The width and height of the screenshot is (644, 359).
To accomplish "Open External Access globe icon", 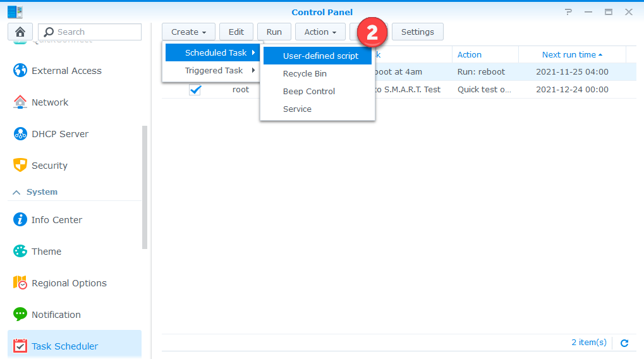I will pyautogui.click(x=20, y=71).
